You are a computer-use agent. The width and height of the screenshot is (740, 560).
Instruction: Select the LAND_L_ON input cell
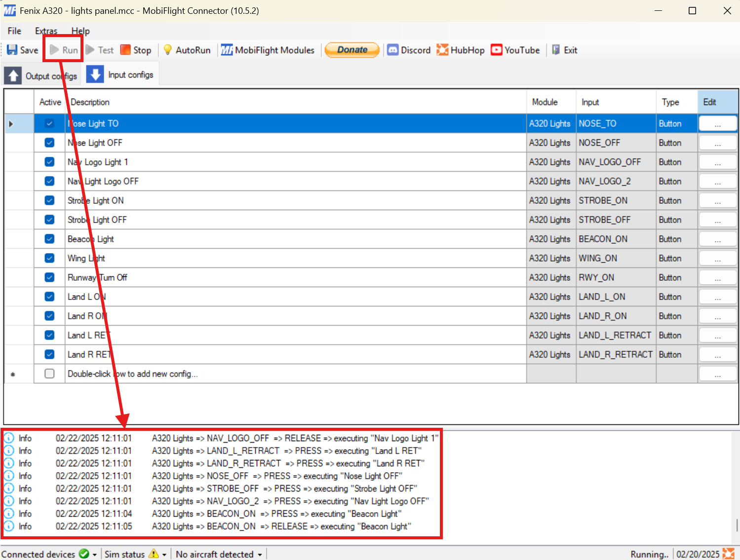pyautogui.click(x=616, y=297)
